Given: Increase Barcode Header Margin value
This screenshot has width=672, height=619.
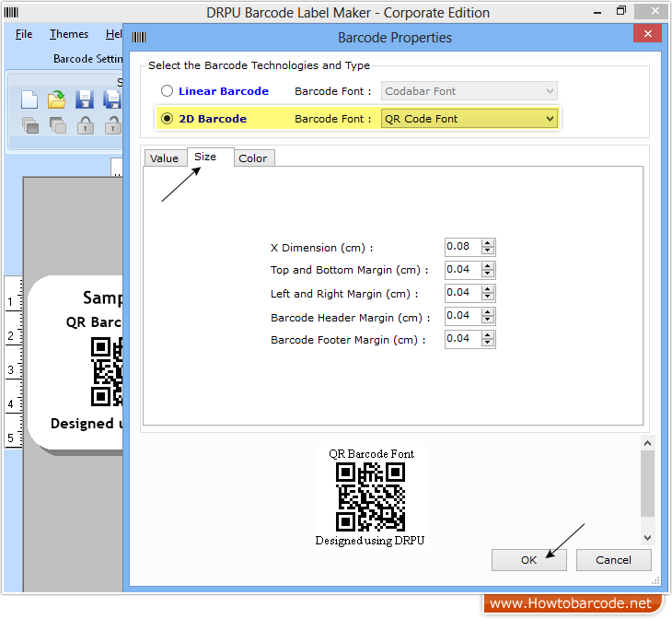Looking at the screenshot, I should [488, 312].
